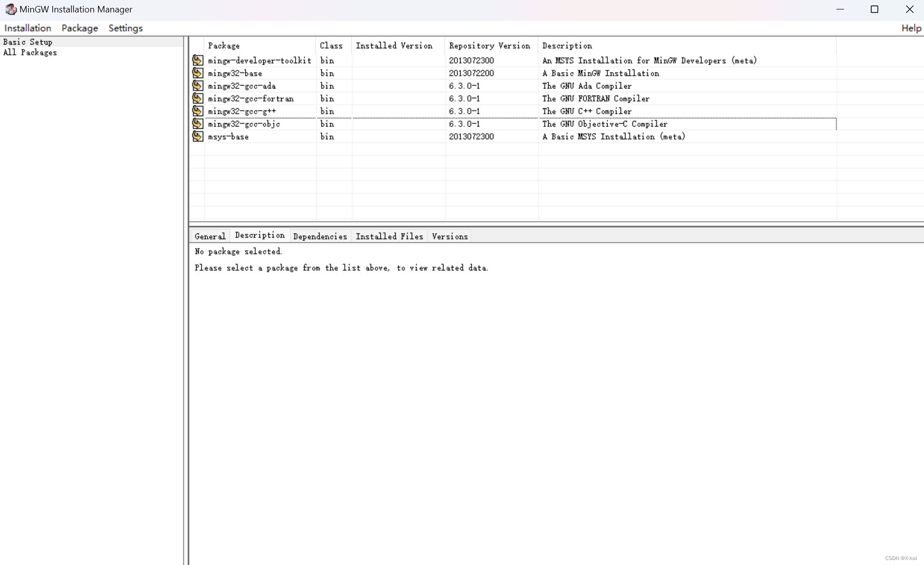The height and width of the screenshot is (565, 924).
Task: Select All Packages in left pane
Action: coord(30,52)
